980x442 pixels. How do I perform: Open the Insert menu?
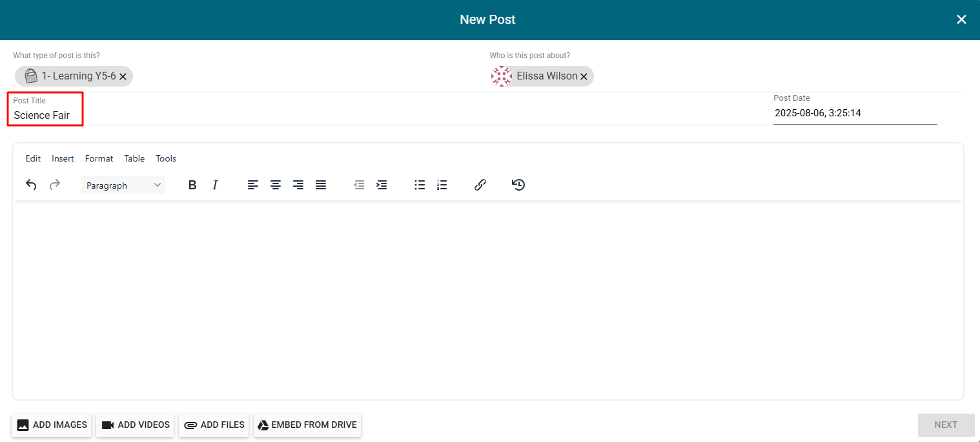point(63,158)
